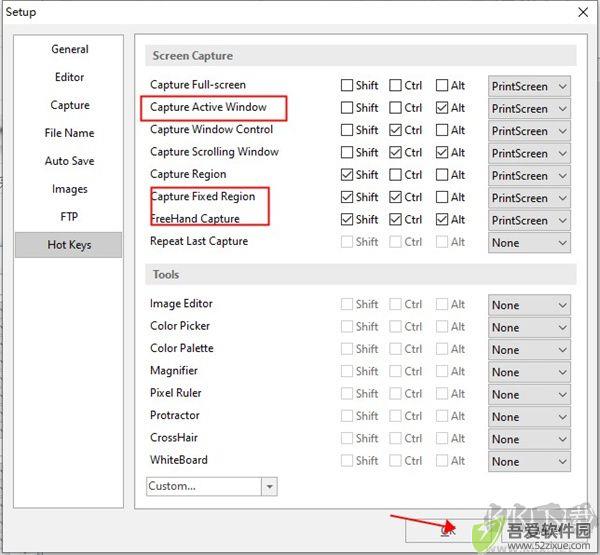The width and height of the screenshot is (600, 555).
Task: Enable Ctrl for Capture Region
Action: pos(395,175)
